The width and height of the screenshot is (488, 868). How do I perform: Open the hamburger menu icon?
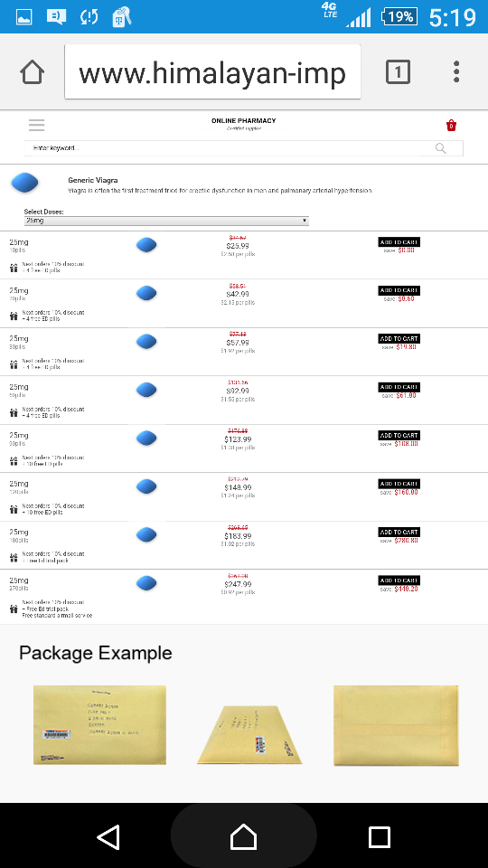[36, 125]
